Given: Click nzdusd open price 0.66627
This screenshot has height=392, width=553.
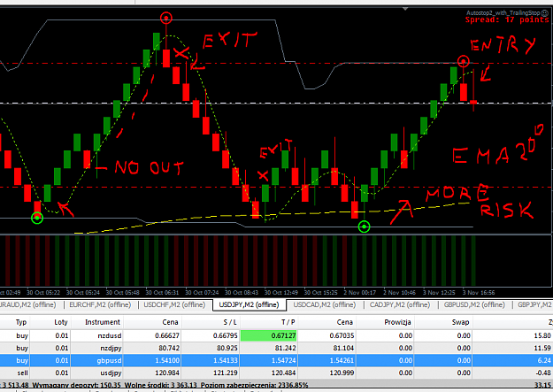Looking at the screenshot, I should pyautogui.click(x=167, y=335).
